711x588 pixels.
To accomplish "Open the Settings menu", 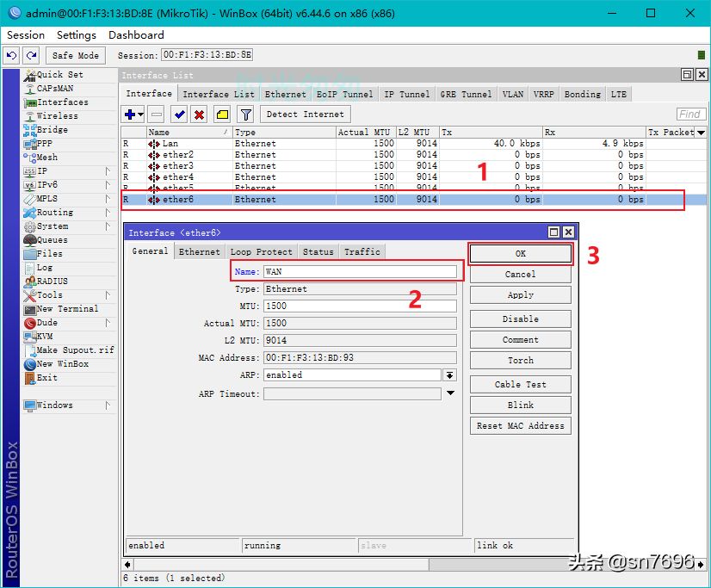I will (76, 35).
